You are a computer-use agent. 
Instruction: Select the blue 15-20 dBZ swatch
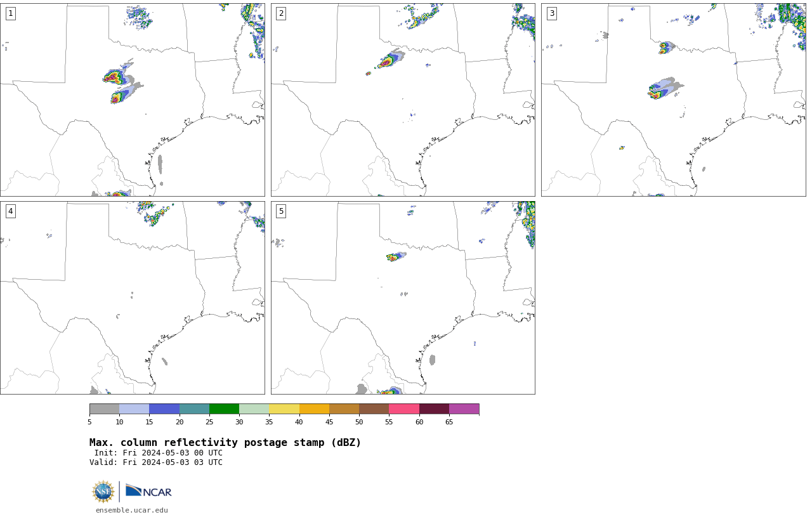click(164, 409)
